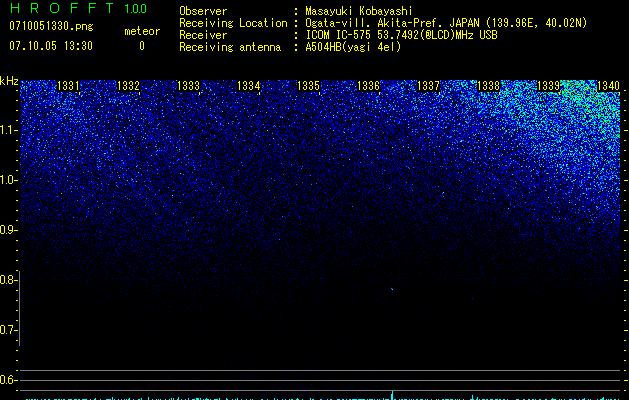Click the meteor label
This screenshot has width=629, height=400.
(x=142, y=31)
